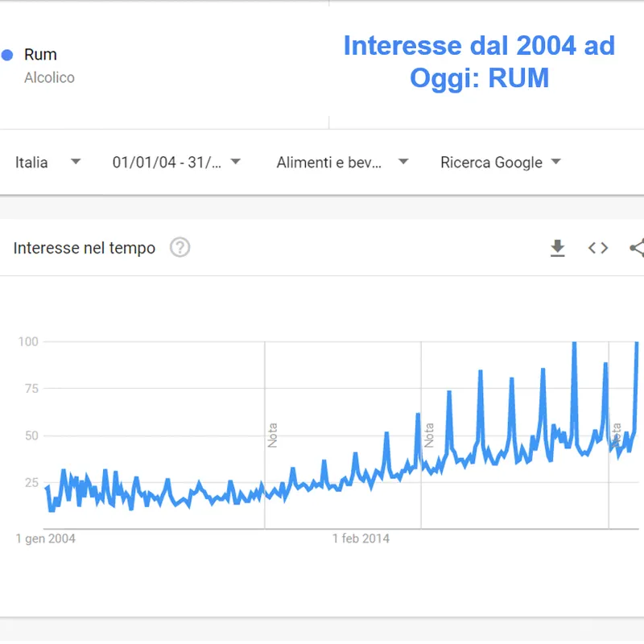Click the 100 value on the y-axis

click(x=28, y=341)
